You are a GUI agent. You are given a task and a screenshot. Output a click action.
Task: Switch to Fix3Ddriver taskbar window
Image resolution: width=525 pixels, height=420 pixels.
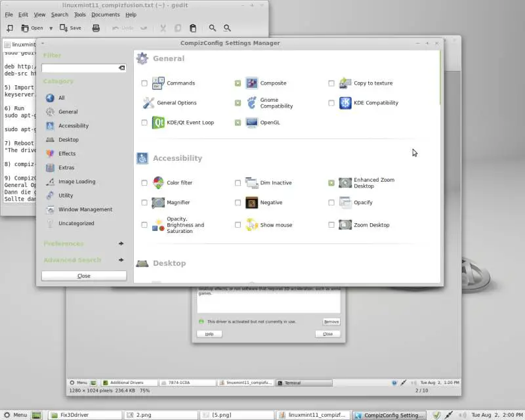[x=85, y=415]
